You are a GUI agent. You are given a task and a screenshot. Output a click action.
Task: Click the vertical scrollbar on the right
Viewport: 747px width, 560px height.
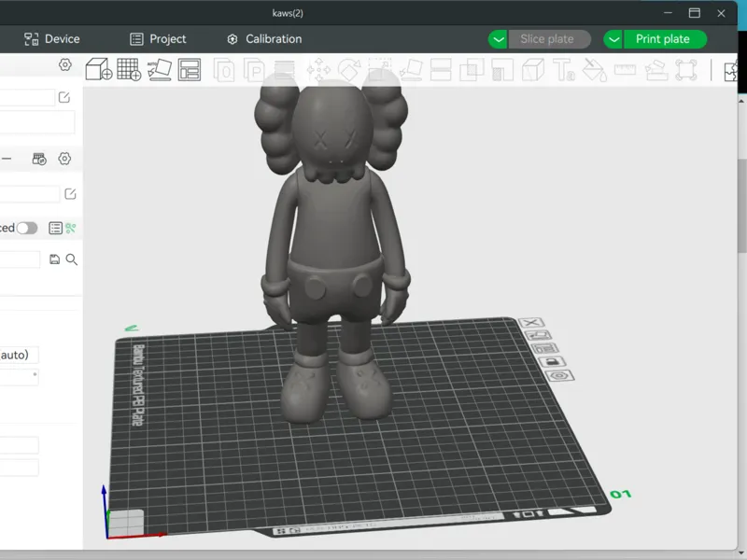pos(742,207)
